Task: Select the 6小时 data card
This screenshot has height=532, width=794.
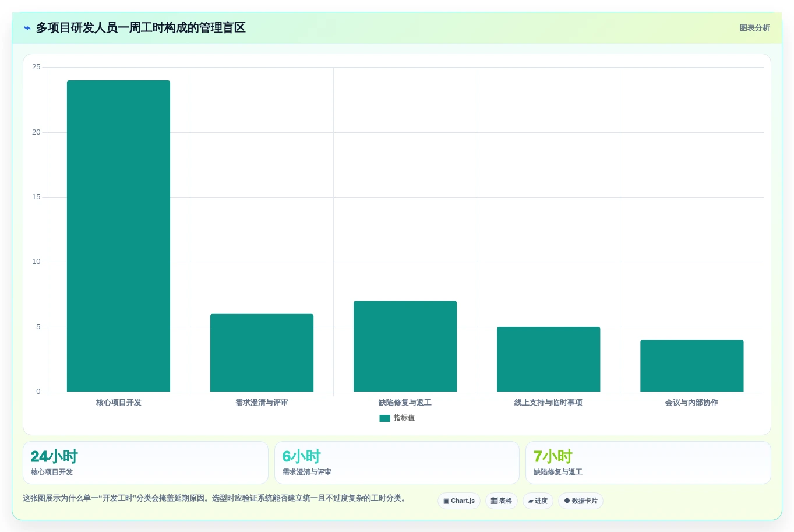Action: [397, 463]
